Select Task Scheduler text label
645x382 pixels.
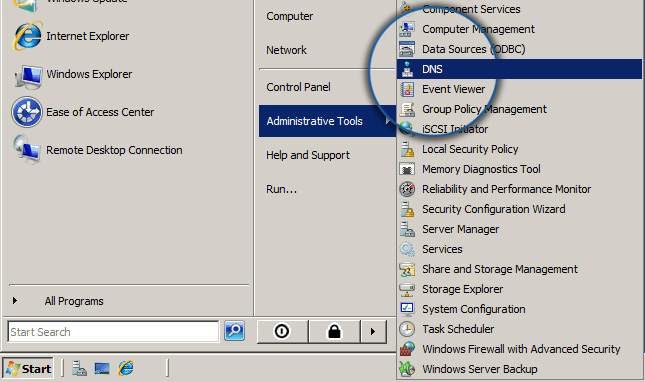458,329
